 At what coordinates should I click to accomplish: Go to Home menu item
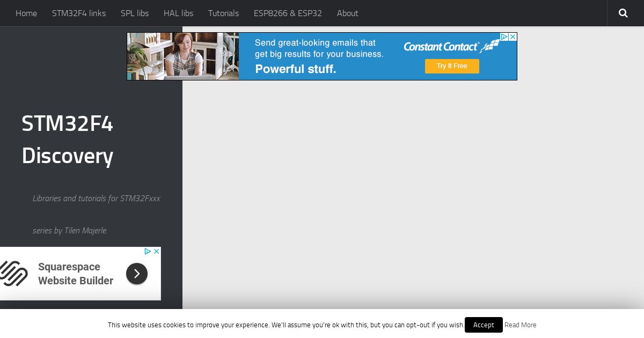tap(26, 13)
